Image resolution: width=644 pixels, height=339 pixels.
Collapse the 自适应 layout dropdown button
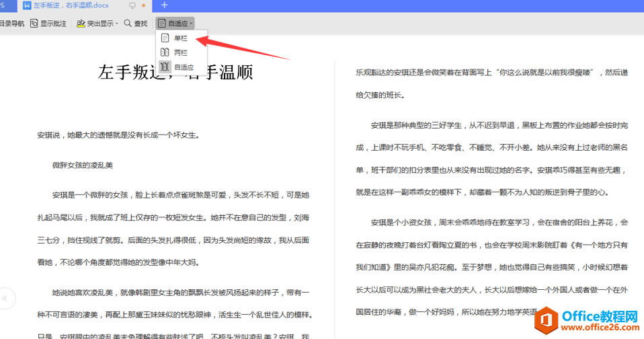point(175,24)
